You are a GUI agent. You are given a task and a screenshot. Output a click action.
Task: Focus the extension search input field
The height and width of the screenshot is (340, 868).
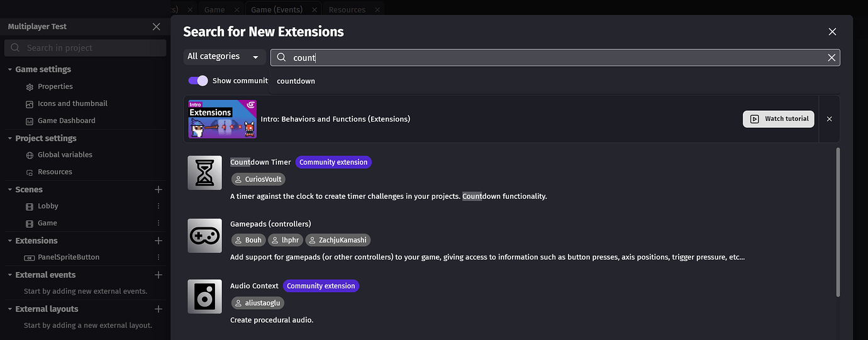coord(555,57)
